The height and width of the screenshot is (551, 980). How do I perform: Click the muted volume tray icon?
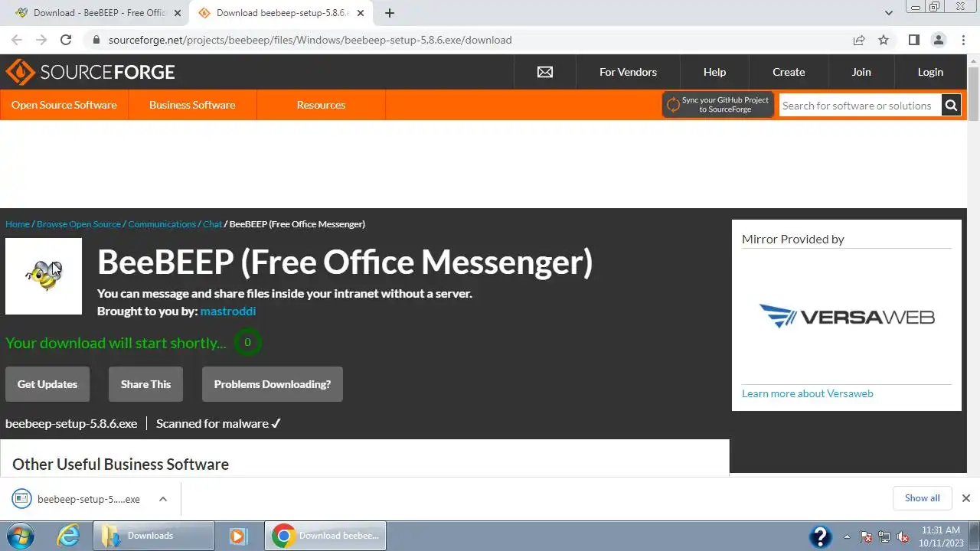coord(903,536)
